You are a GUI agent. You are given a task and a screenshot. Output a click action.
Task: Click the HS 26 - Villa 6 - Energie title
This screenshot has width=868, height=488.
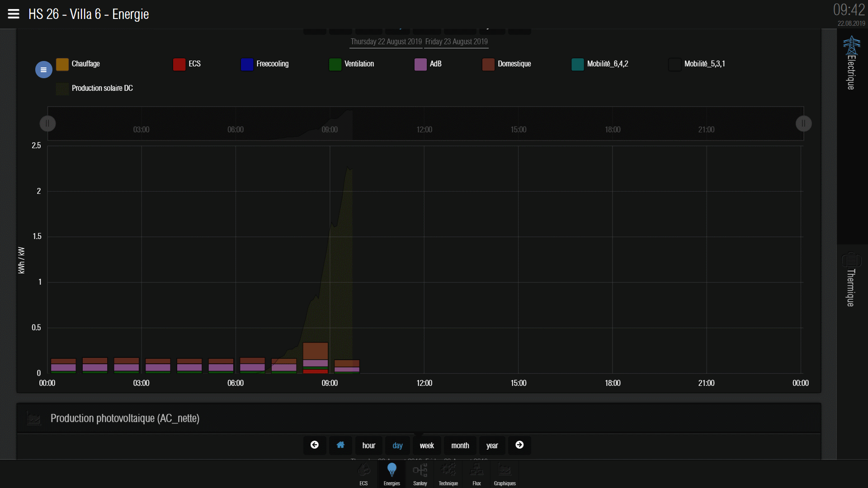(89, 14)
